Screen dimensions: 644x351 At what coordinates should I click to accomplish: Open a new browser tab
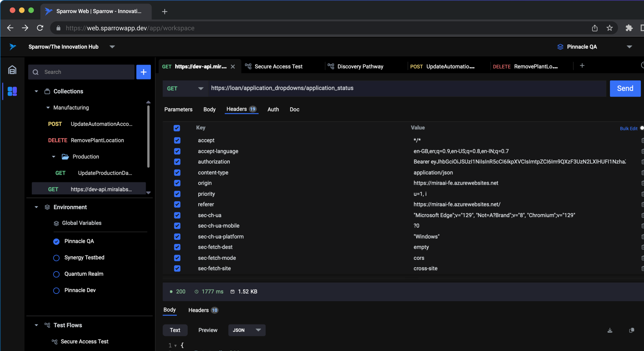pos(165,11)
